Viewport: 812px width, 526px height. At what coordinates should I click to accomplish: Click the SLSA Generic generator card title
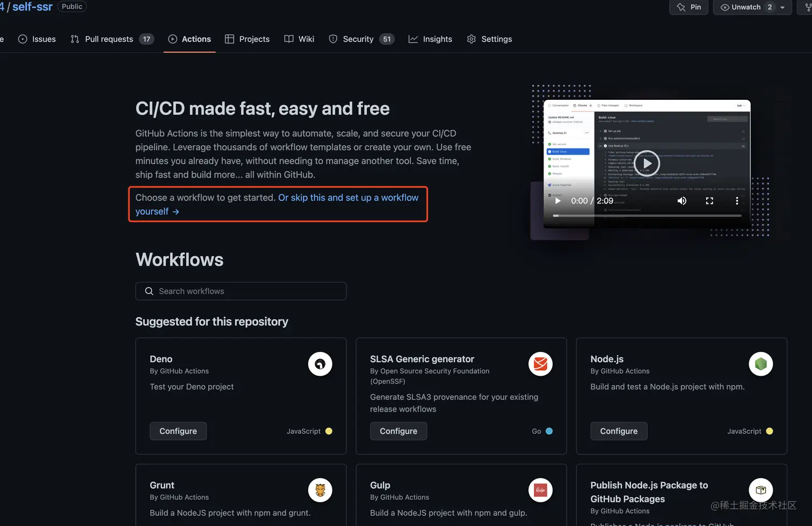[x=422, y=359]
